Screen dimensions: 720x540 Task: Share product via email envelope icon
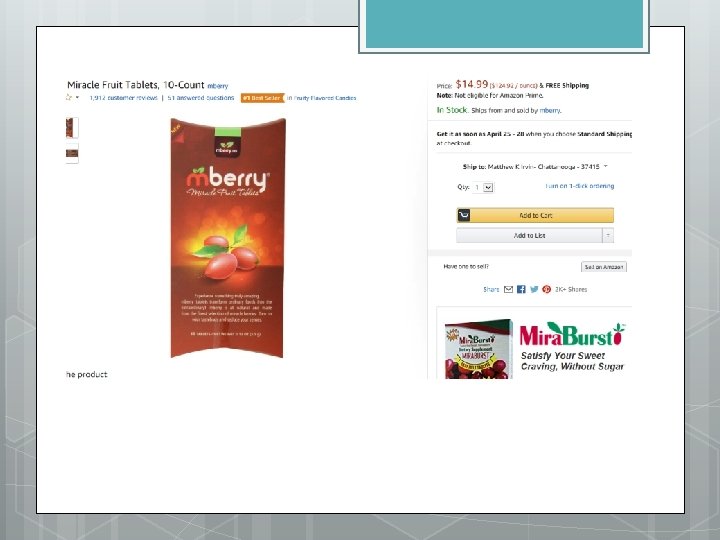pos(508,289)
